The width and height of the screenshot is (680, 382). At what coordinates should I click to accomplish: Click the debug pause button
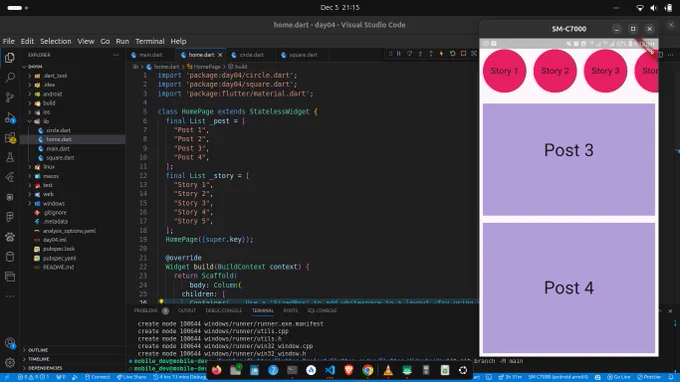[399, 54]
